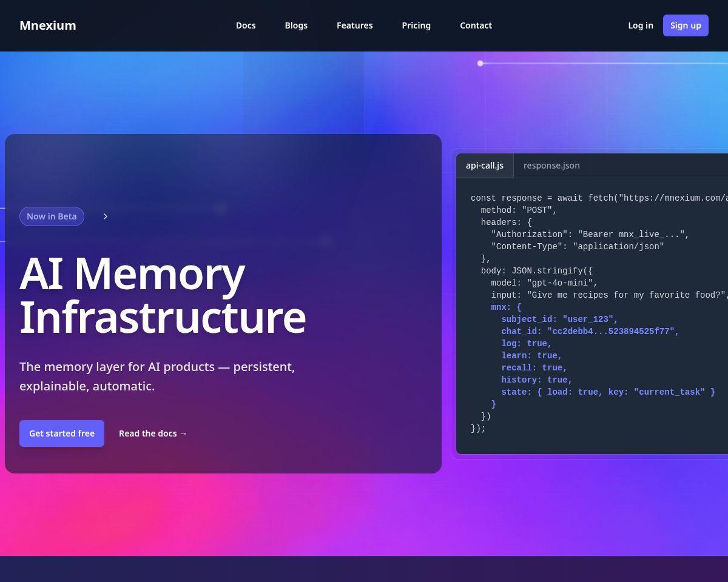Click the headers: { code line
Image resolution: width=728 pixels, height=582 pixels.
coord(506,222)
